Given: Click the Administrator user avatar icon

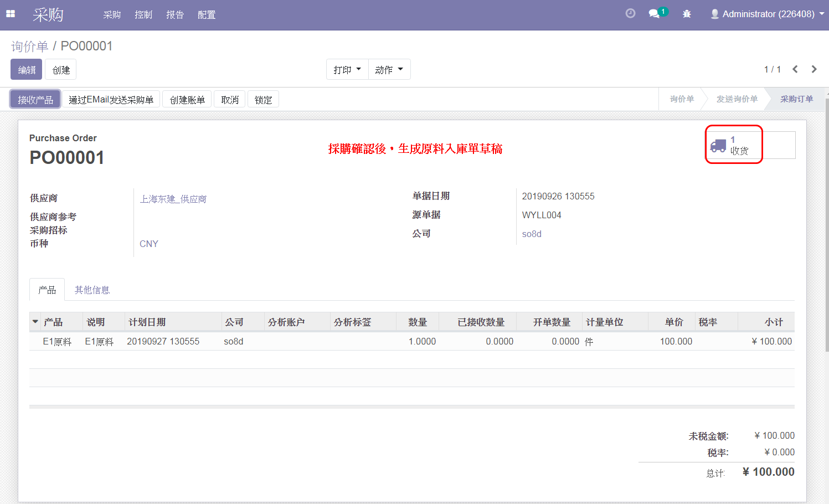Looking at the screenshot, I should click(x=715, y=14).
